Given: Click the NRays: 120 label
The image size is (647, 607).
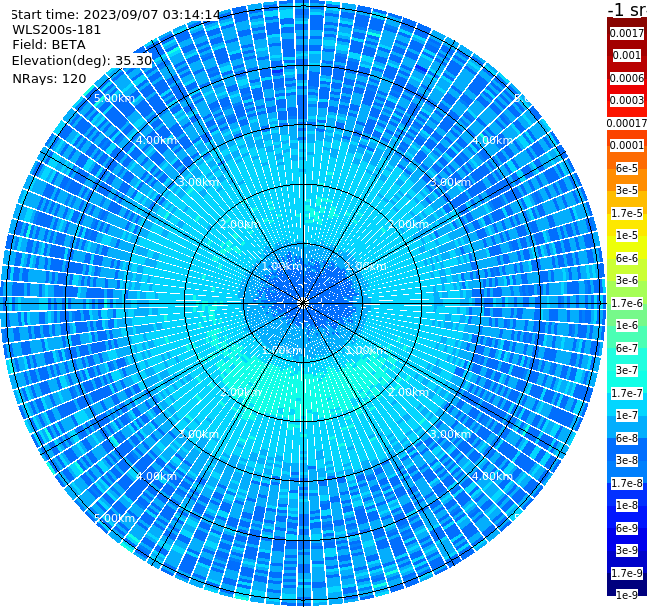Looking at the screenshot, I should tap(49, 78).
